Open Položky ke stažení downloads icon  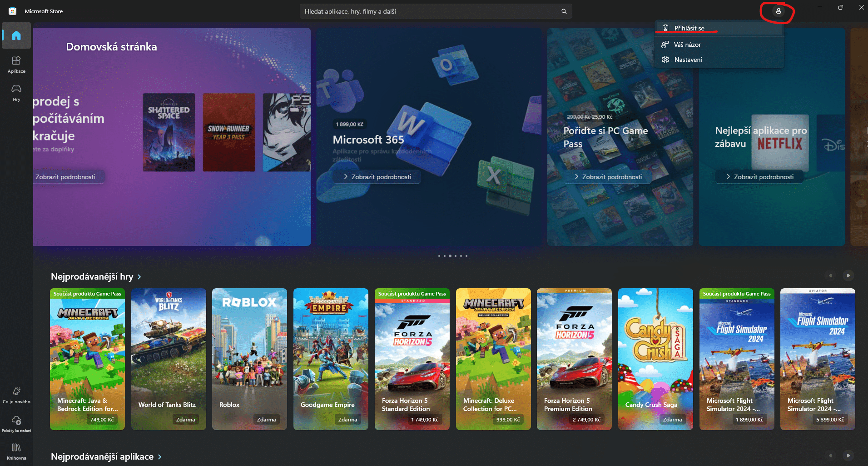pyautogui.click(x=16, y=423)
